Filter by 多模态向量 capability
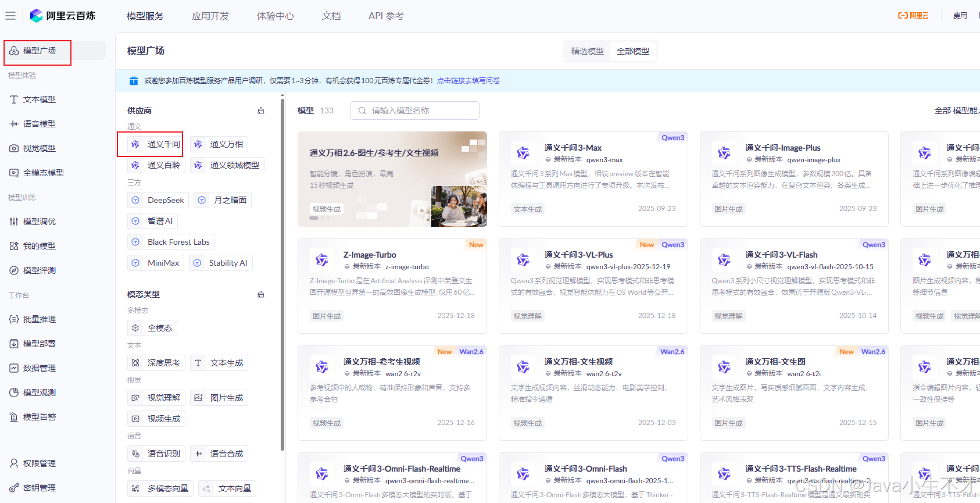The image size is (980, 503). pyautogui.click(x=160, y=488)
